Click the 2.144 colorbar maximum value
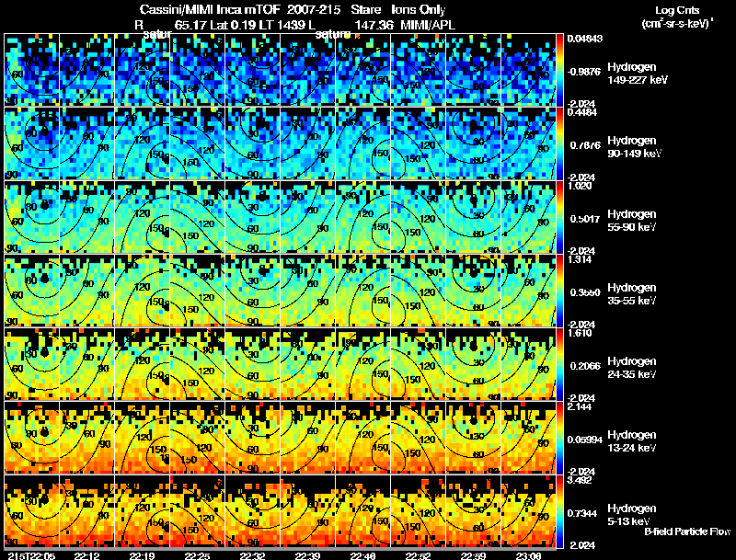Viewport: 736px width, 560px height. point(580,406)
